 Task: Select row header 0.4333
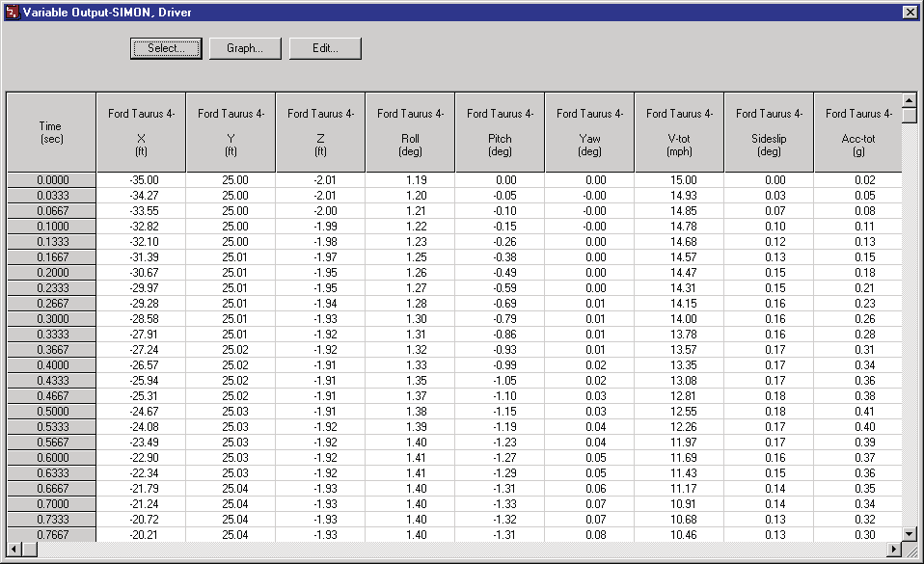tap(51, 381)
